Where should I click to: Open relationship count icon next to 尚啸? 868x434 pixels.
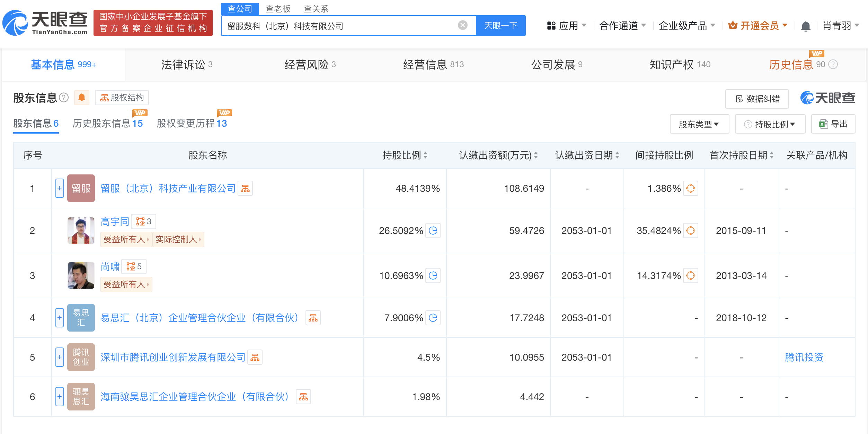[x=134, y=266]
